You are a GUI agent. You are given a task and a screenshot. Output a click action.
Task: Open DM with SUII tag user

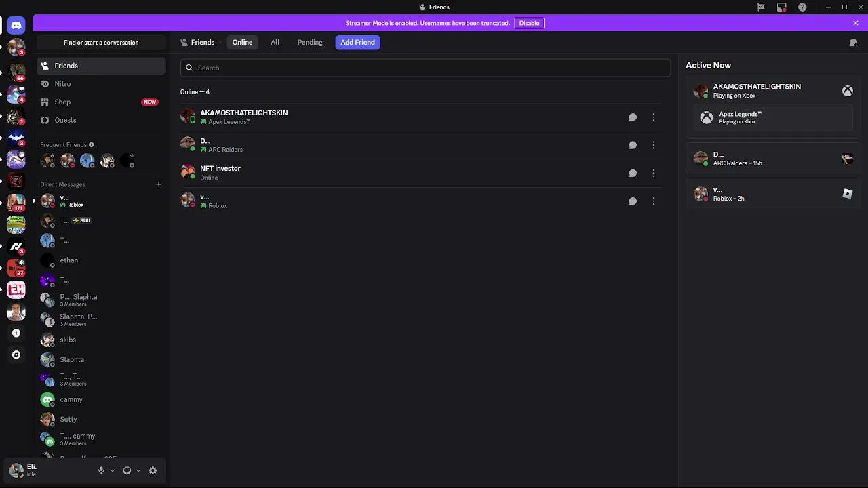point(101,220)
